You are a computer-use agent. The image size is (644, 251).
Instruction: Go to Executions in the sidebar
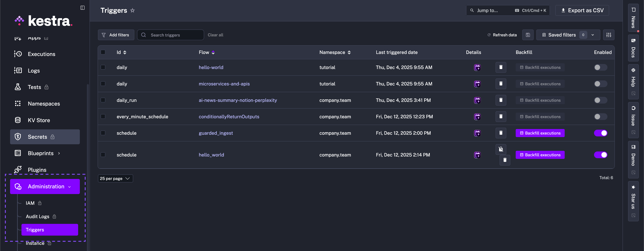point(41,54)
